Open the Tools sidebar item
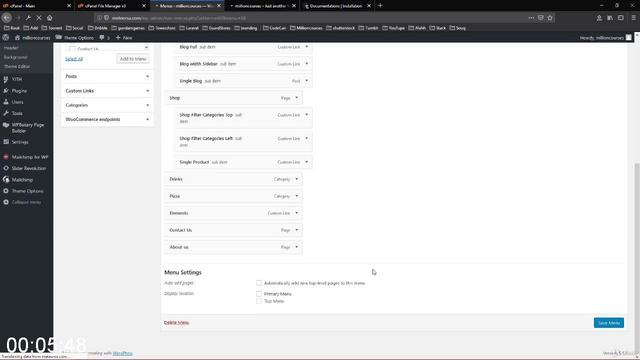The width and height of the screenshot is (640, 360). pyautogui.click(x=17, y=113)
